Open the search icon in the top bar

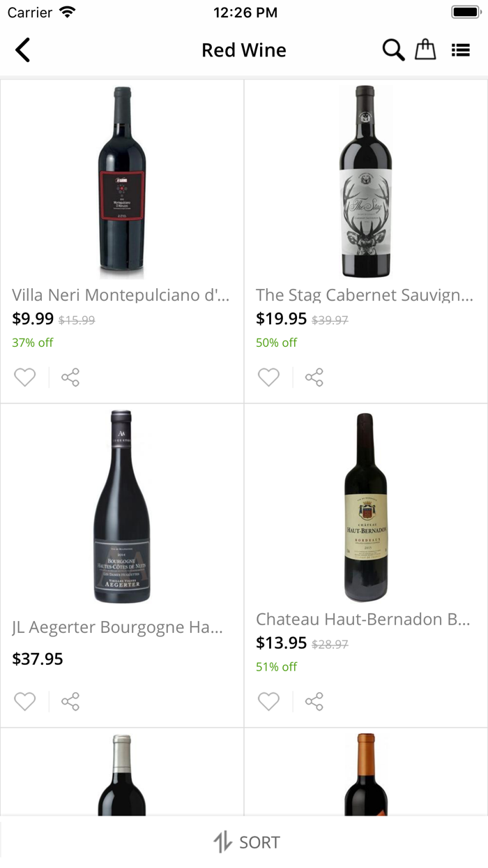tap(393, 50)
